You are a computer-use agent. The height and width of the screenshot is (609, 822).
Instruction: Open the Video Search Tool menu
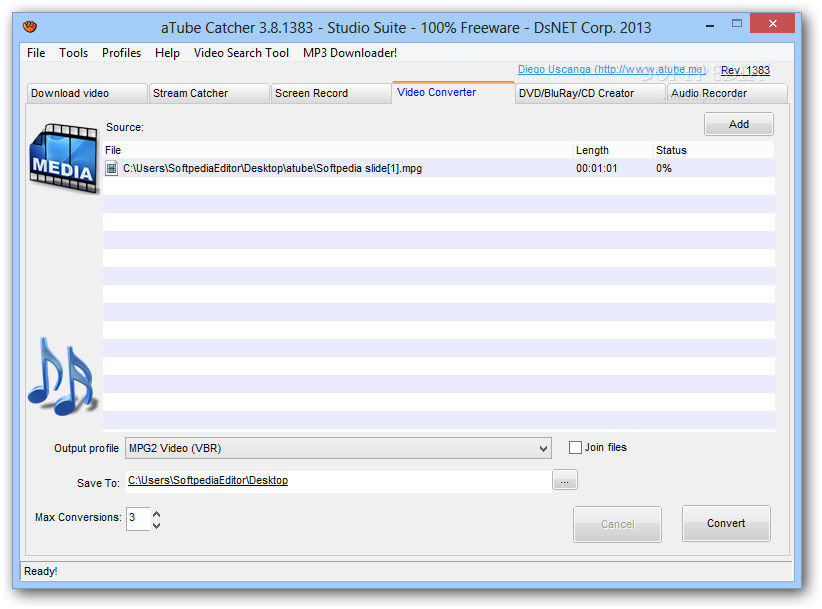coord(241,53)
